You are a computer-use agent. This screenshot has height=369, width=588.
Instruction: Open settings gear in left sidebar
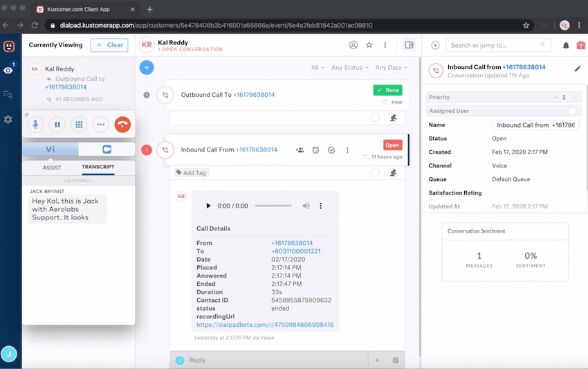point(8,119)
